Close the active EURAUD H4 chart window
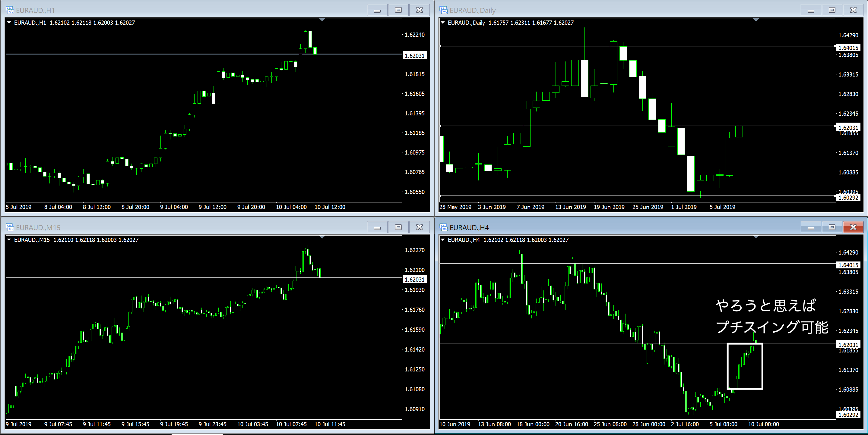 pos(853,227)
